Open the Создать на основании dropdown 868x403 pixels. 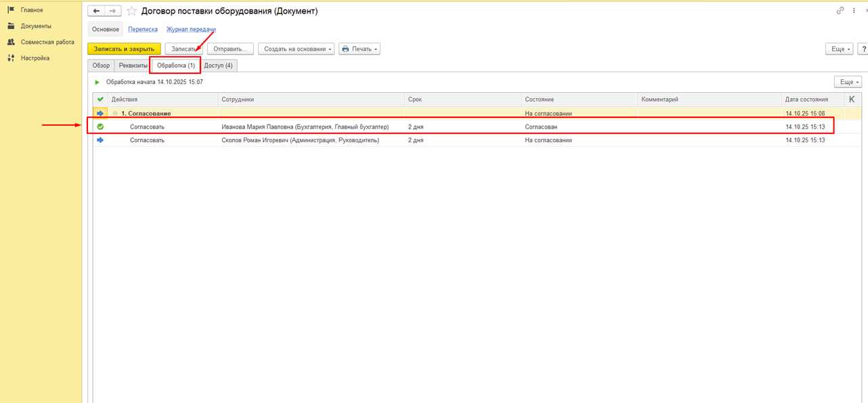[x=297, y=49]
